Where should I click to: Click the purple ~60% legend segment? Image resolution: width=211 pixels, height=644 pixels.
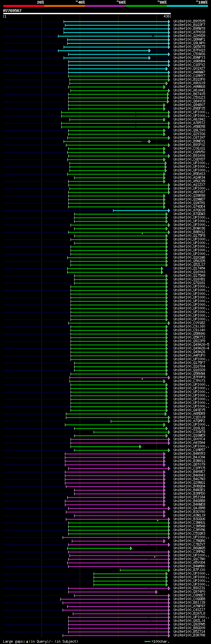pos(105,6)
